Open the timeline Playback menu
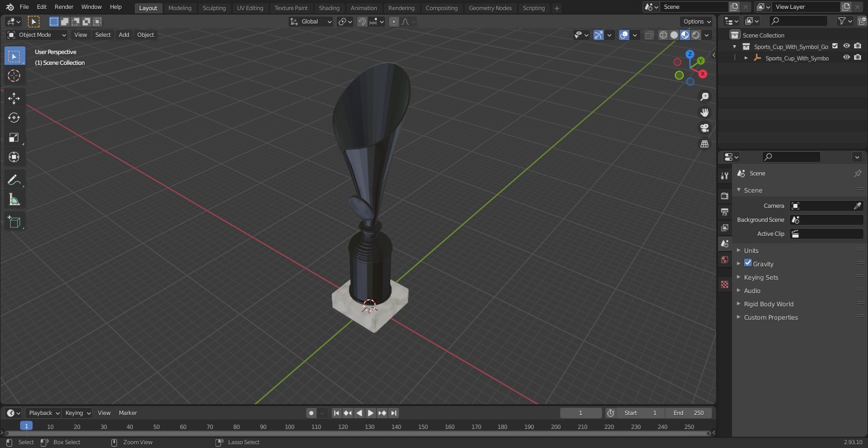The width and height of the screenshot is (868, 448). click(44, 413)
